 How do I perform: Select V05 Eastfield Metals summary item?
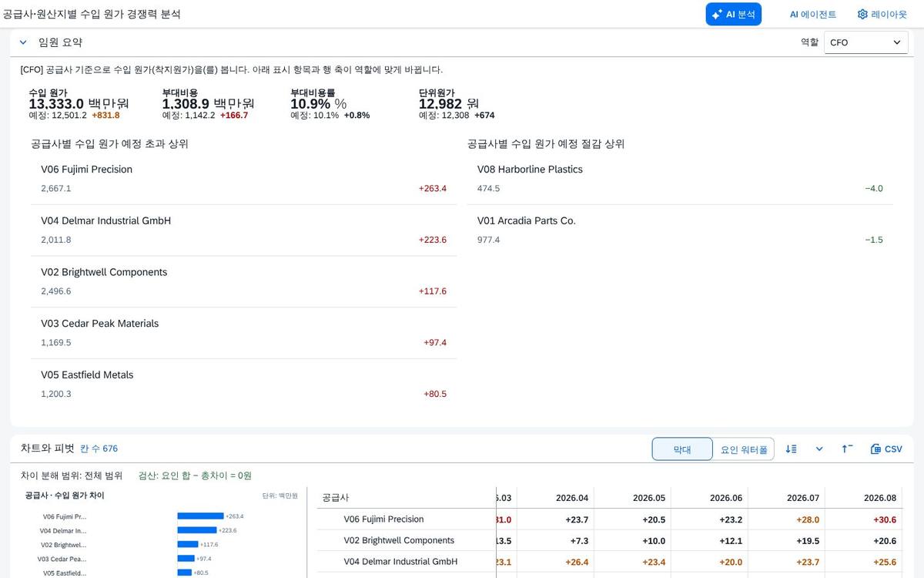243,385
